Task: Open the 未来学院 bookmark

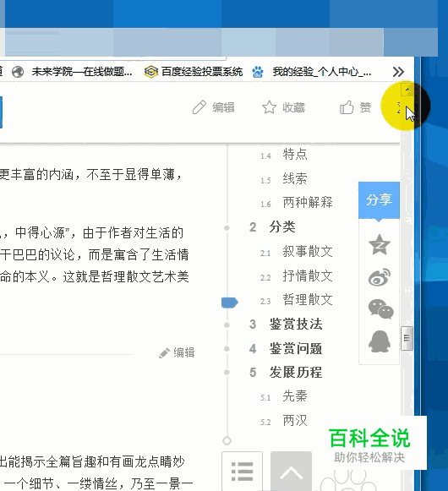Action: [72, 72]
